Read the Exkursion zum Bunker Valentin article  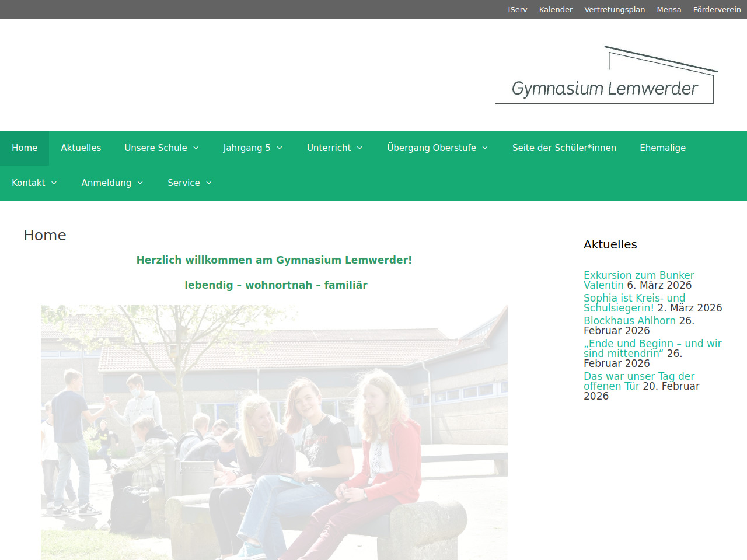pos(638,275)
